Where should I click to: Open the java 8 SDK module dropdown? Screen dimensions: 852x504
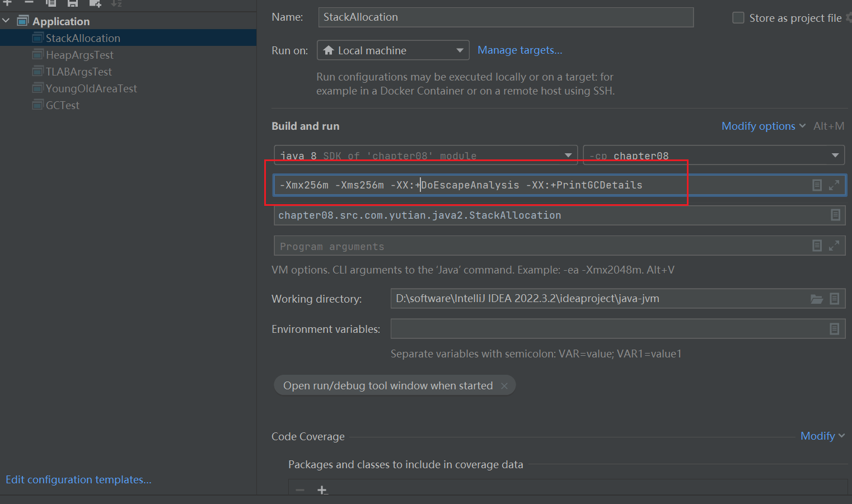click(x=568, y=156)
